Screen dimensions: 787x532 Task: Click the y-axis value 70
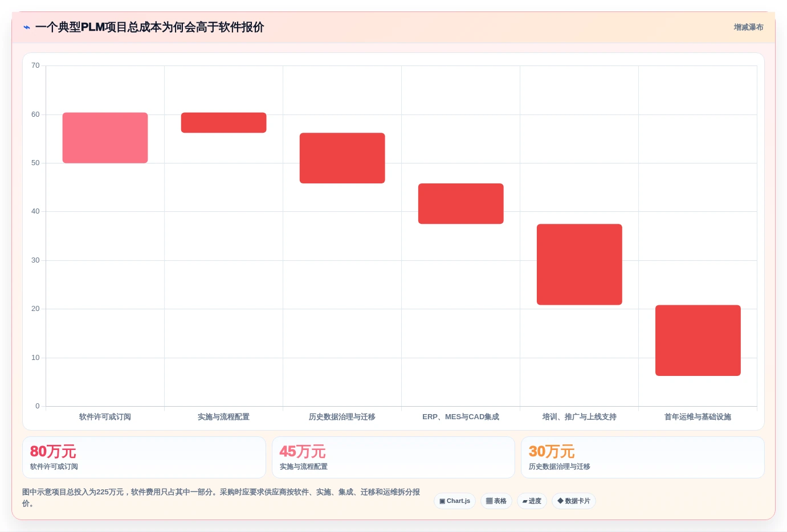coord(35,66)
